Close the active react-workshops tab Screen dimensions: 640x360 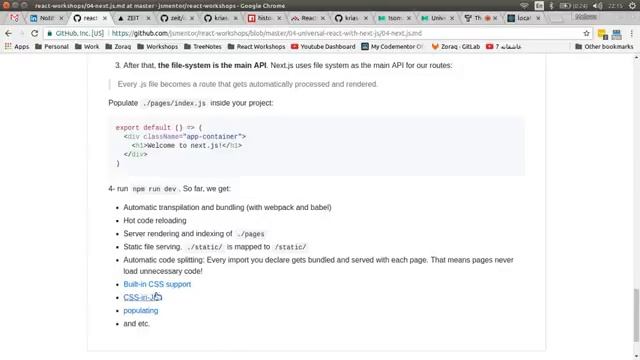click(x=105, y=18)
